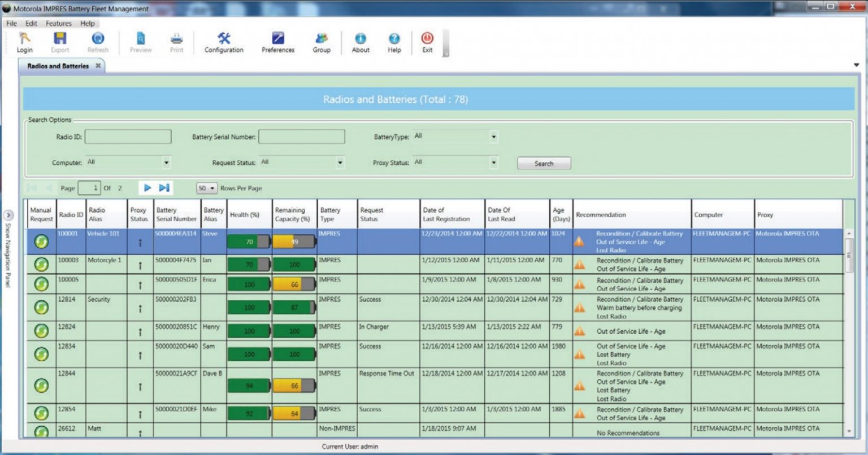Click inside the Radio ID field

point(128,136)
